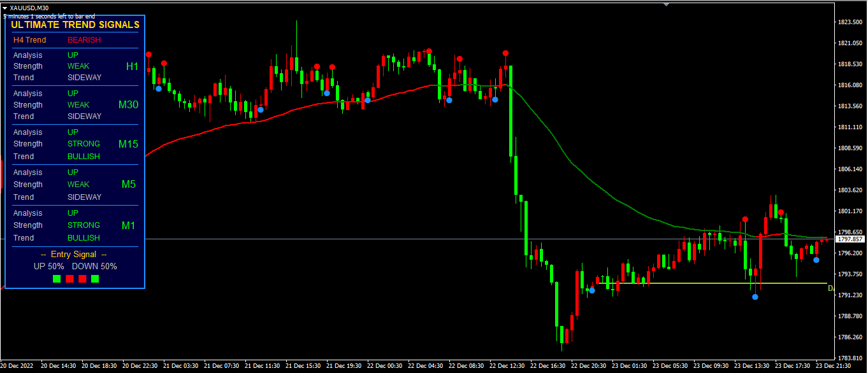Image resolution: width=868 pixels, height=373 pixels.
Task: Click the 1821.050 price axis label
Action: point(851,43)
